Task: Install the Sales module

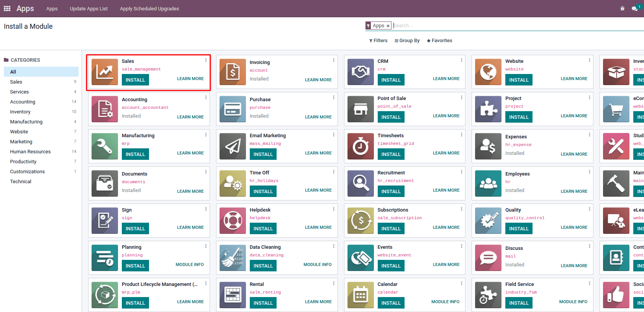Action: point(135,80)
